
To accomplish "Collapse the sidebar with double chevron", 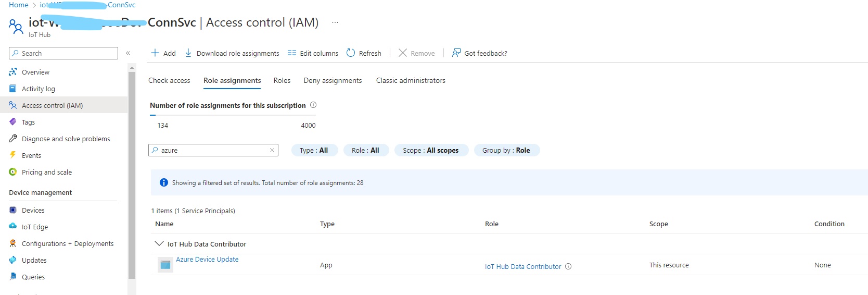I will pos(128,53).
